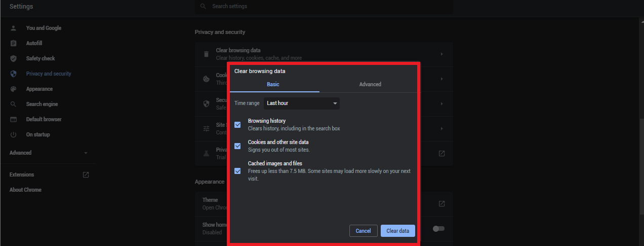This screenshot has width=644, height=246.
Task: Click the Default browser window icon
Action: pyautogui.click(x=14, y=119)
